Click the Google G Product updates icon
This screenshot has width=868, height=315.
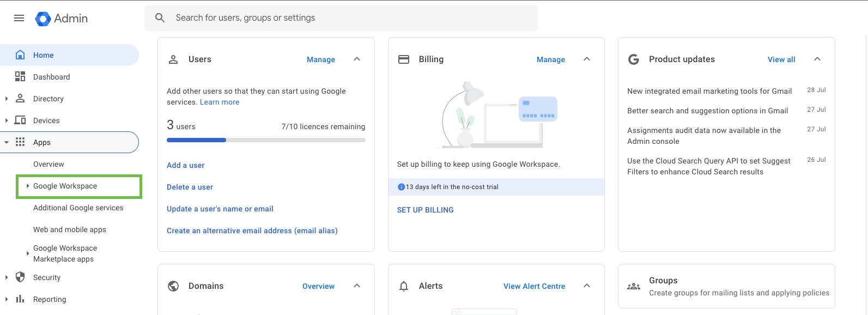point(634,59)
